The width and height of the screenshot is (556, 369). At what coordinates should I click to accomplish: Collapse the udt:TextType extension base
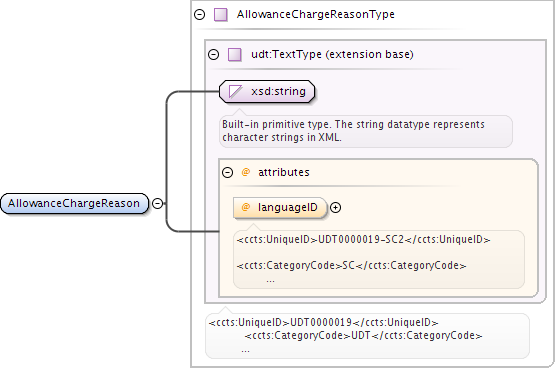pos(213,55)
